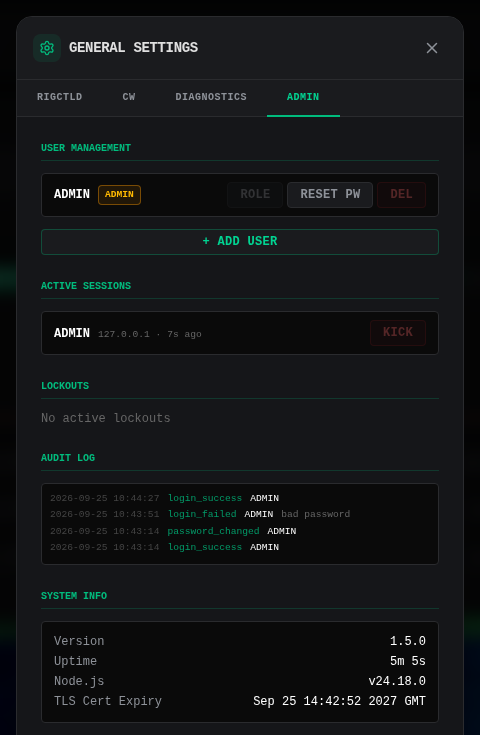Click the DEL button for ADMIN user
The height and width of the screenshot is (735, 480).
click(401, 195)
